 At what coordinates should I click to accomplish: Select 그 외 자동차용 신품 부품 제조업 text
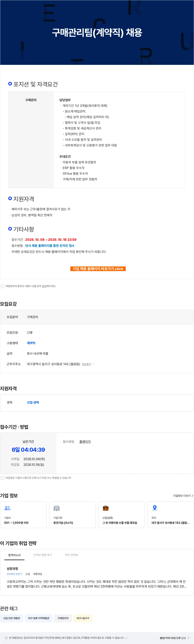pyautogui.click(x=119, y=523)
